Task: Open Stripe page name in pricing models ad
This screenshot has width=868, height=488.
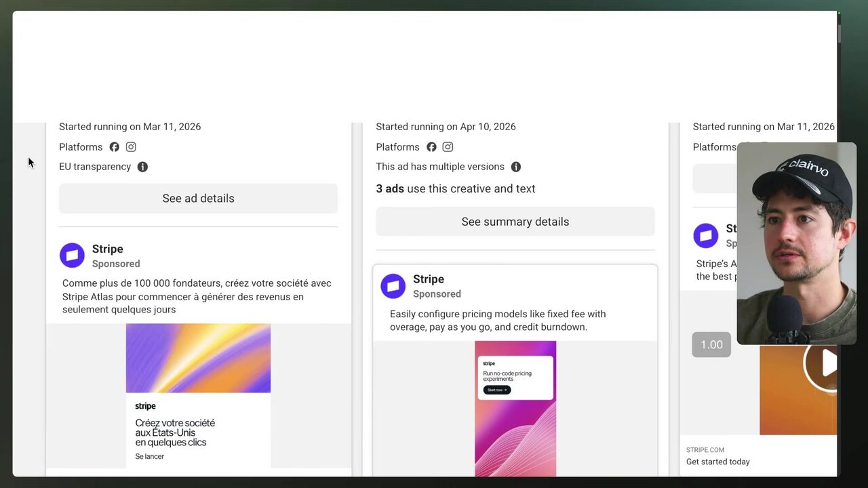Action: [429, 279]
